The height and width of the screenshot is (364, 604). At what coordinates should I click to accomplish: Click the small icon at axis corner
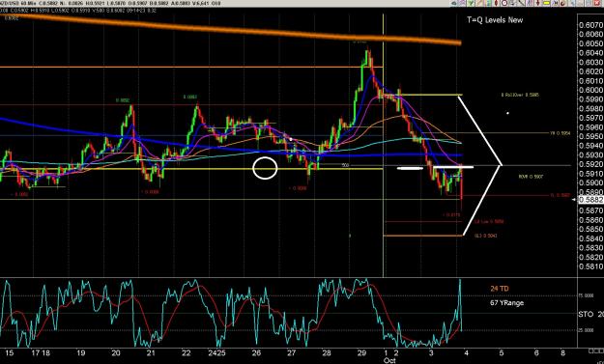[x=595, y=350]
